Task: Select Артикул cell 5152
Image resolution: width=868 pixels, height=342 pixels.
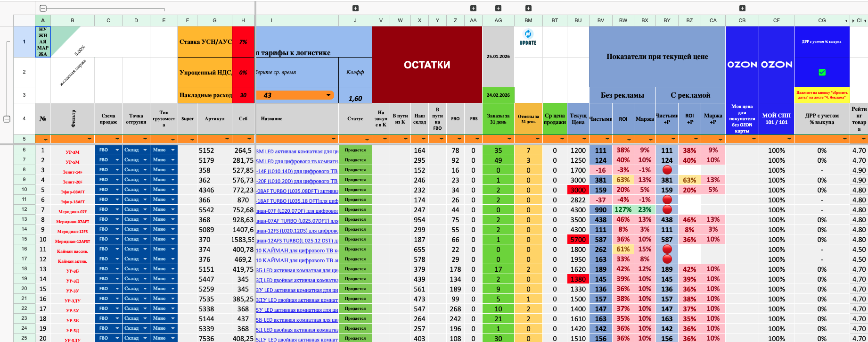Action: click(214, 150)
